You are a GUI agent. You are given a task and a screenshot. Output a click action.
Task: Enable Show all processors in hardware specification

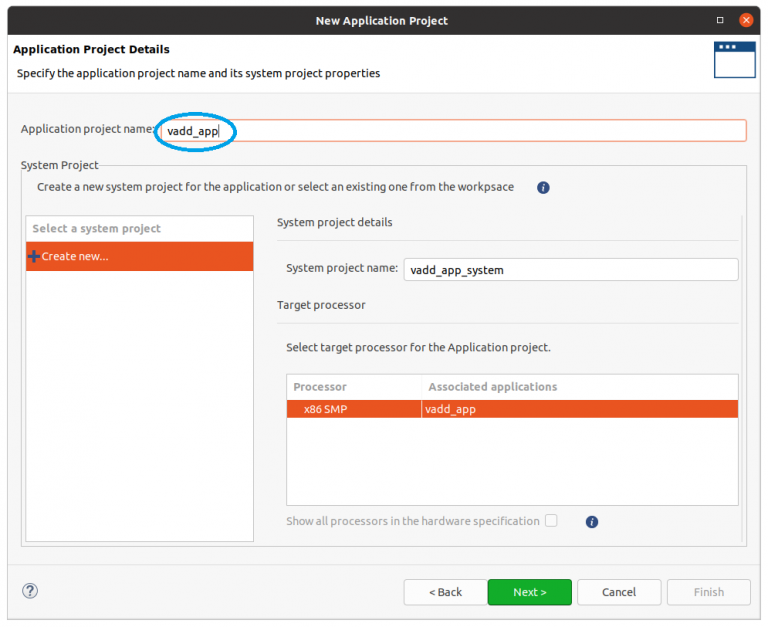(551, 521)
